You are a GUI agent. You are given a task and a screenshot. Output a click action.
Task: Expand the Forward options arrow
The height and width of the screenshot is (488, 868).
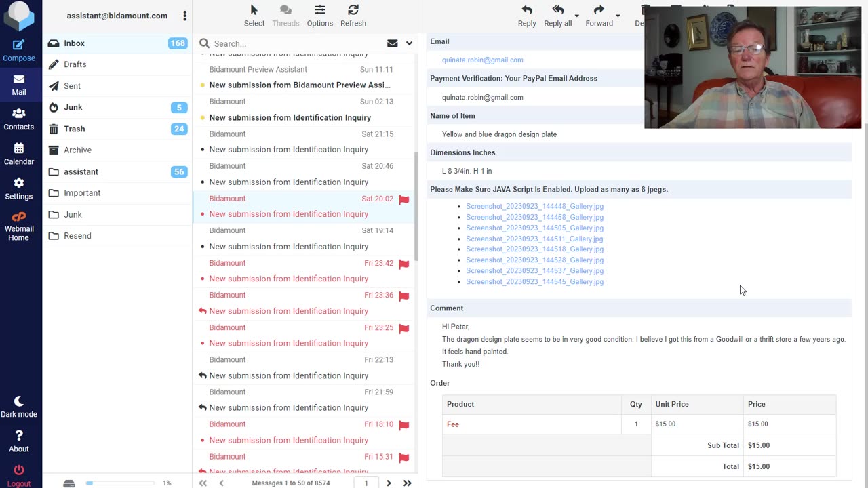(618, 16)
